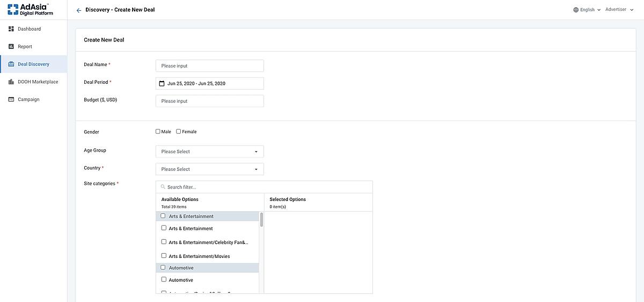Image resolution: width=644 pixels, height=302 pixels.
Task: Click the AdAsia Digital Platform logo
Action: (31, 9)
